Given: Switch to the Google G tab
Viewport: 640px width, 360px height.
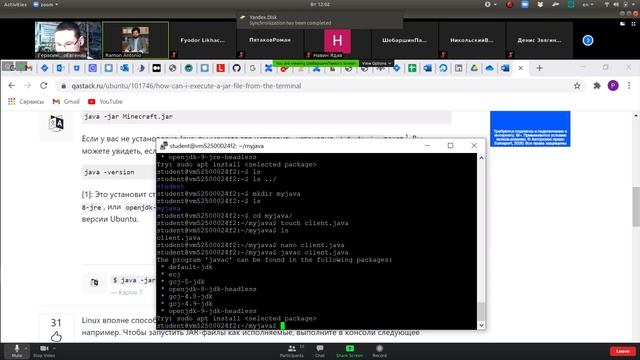Looking at the screenshot, I should click(x=253, y=68).
